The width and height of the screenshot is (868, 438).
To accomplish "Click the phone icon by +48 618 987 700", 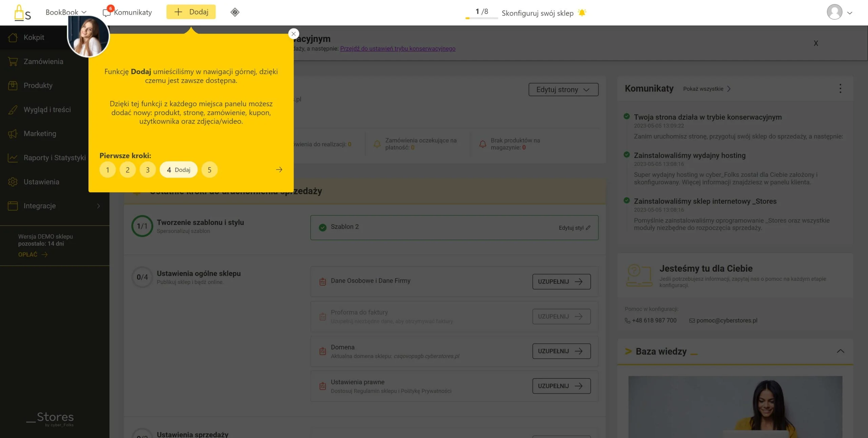I will [x=628, y=320].
